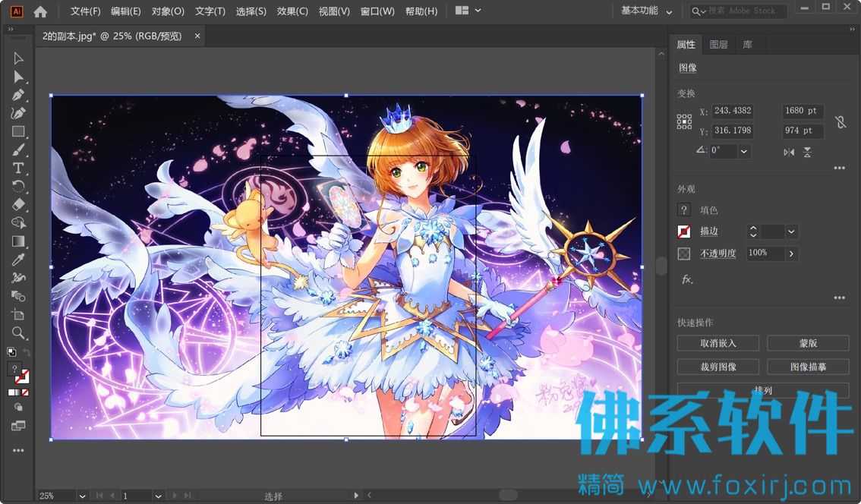Image resolution: width=861 pixels, height=504 pixels.
Task: Open the fx effects menu
Action: tap(687, 279)
